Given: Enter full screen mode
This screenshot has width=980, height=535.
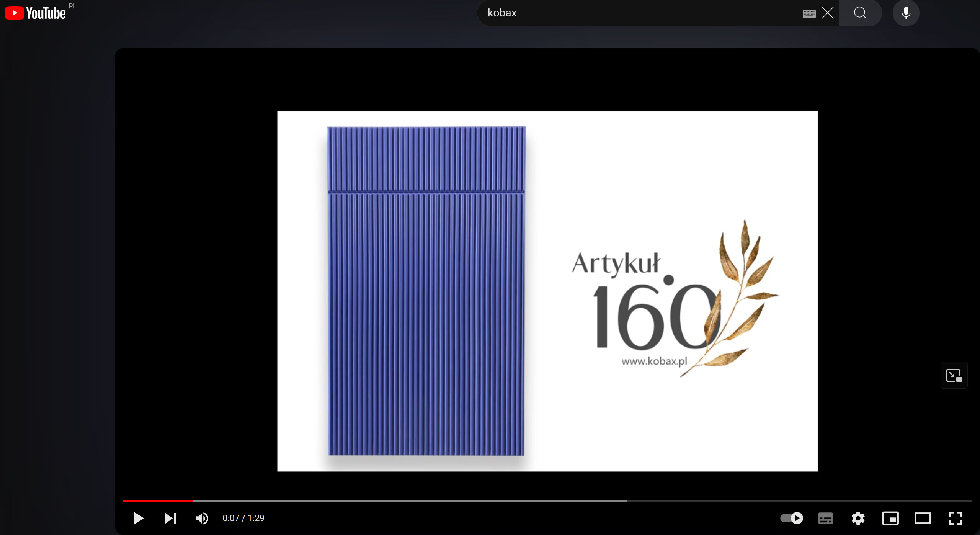Looking at the screenshot, I should coord(955,518).
